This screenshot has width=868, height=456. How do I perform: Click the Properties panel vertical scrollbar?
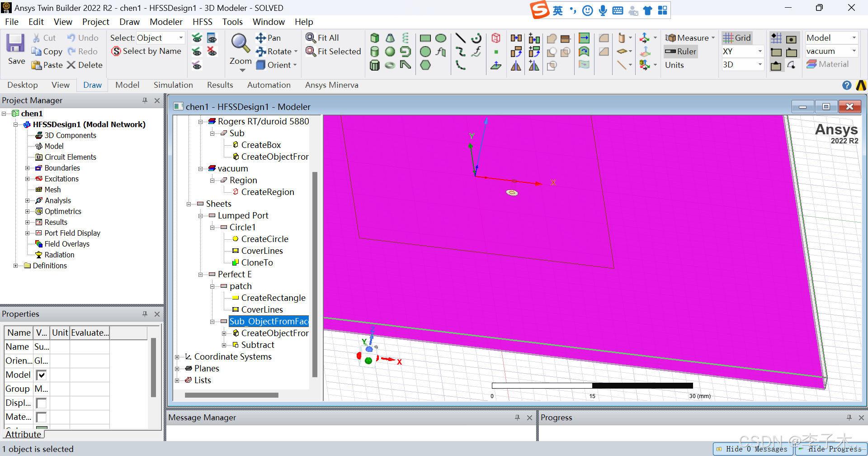tap(154, 367)
